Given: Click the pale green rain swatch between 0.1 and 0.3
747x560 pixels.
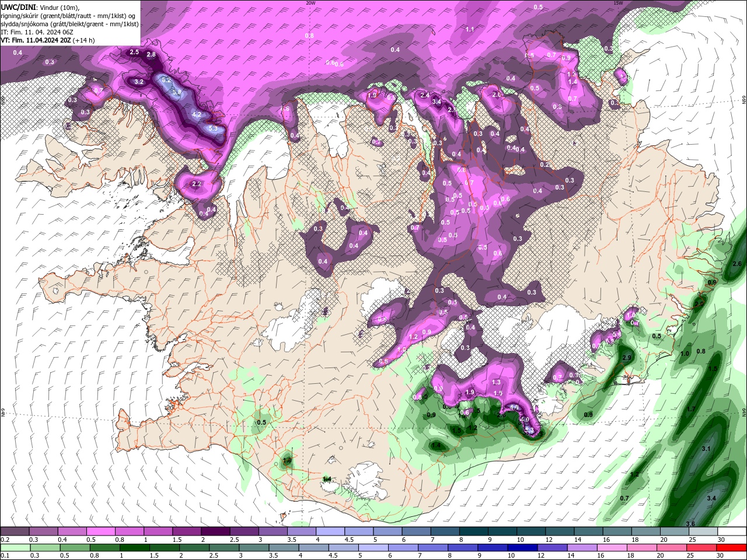Looking at the screenshot, I should click(x=16, y=548).
